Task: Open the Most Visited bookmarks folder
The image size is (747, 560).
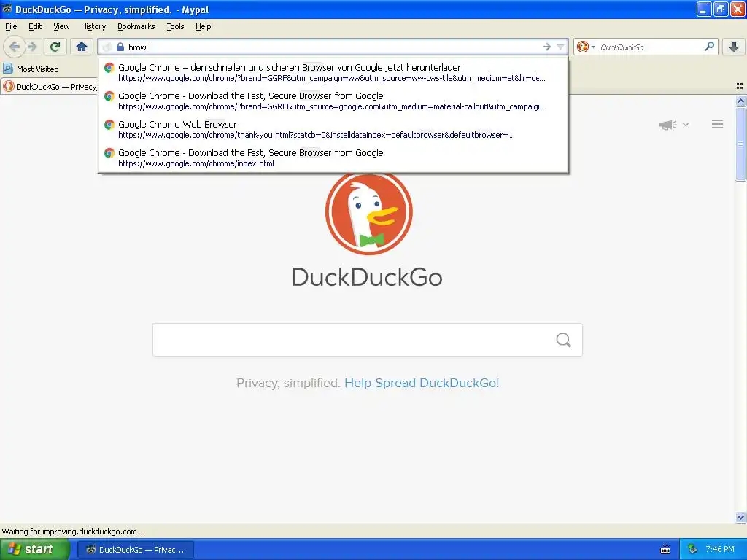Action: click(31, 69)
